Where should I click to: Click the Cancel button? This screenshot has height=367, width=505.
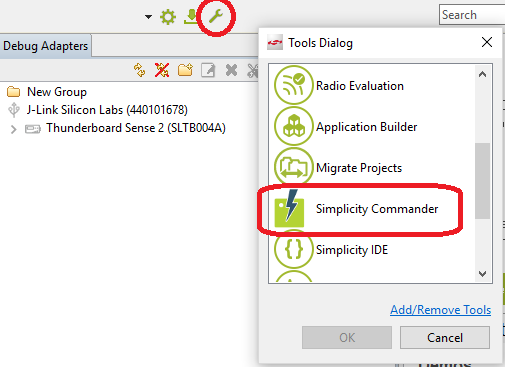[x=445, y=338]
